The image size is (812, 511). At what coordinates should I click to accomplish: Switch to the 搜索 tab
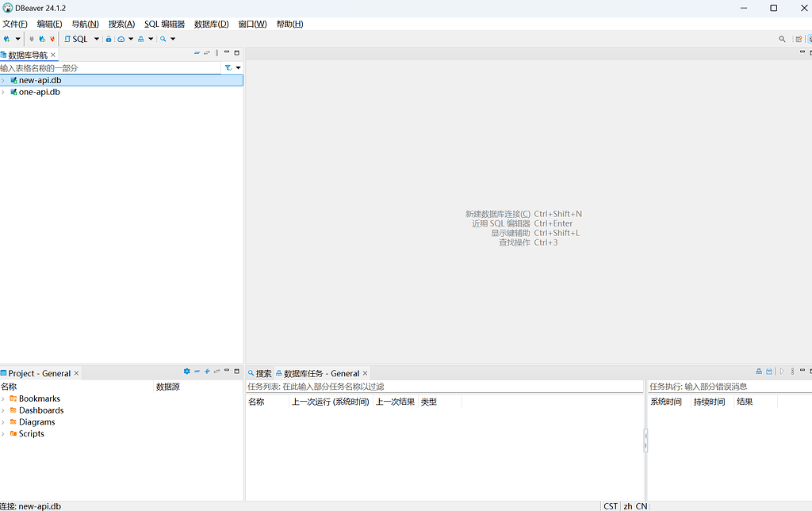pos(259,373)
